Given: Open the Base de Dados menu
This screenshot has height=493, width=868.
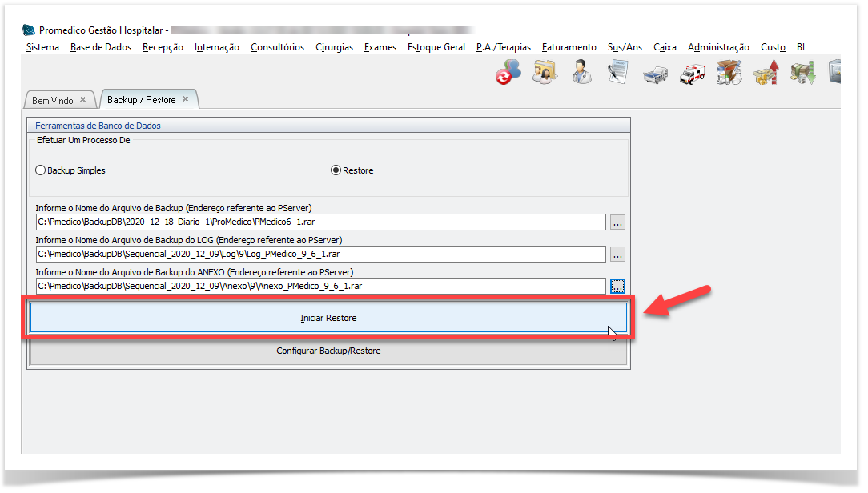Looking at the screenshot, I should [x=101, y=47].
